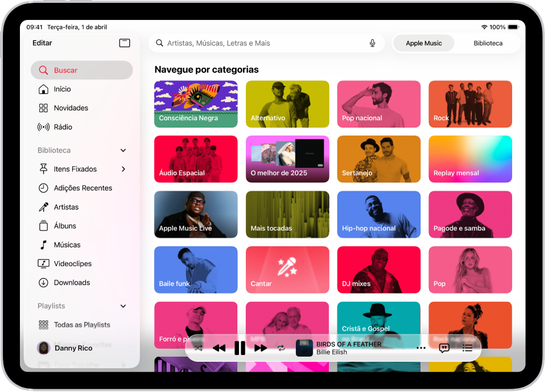Image resolution: width=548 pixels, height=392 pixels.
Task: Open Novidades section
Action: [82, 108]
